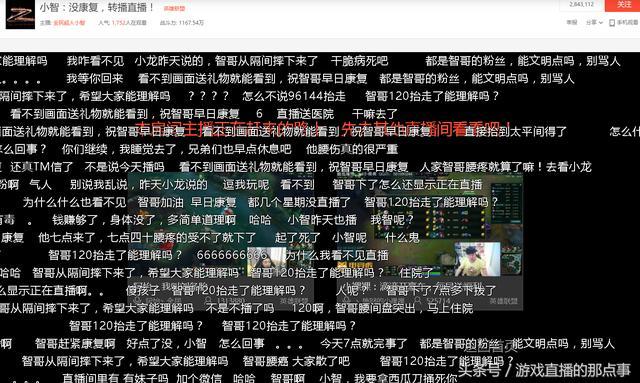
Task: Click the comment 加个微信
Action: click(x=199, y=378)
